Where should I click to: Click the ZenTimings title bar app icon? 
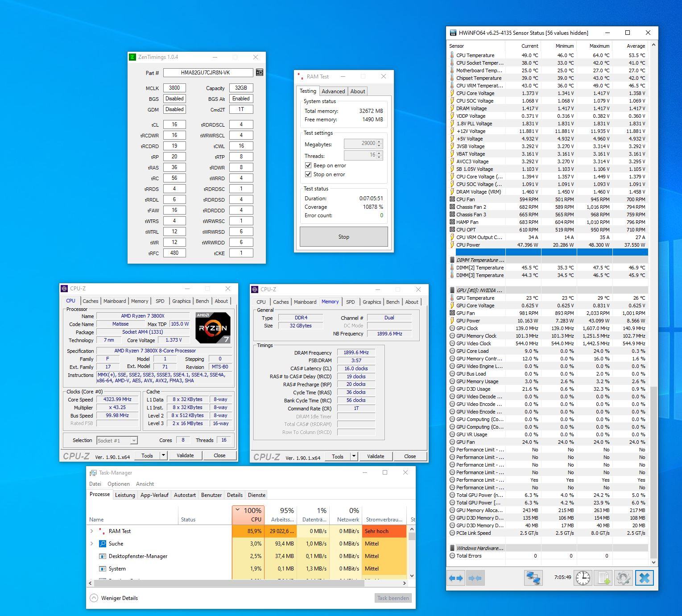coord(132,57)
